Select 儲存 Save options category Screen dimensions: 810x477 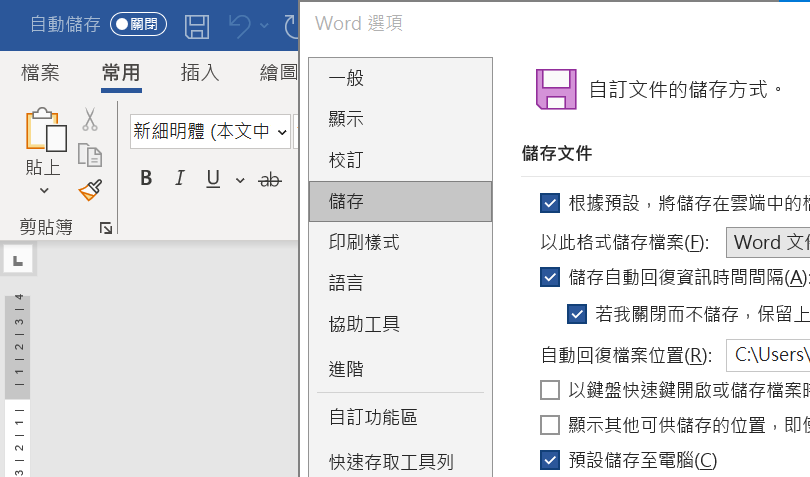click(400, 202)
